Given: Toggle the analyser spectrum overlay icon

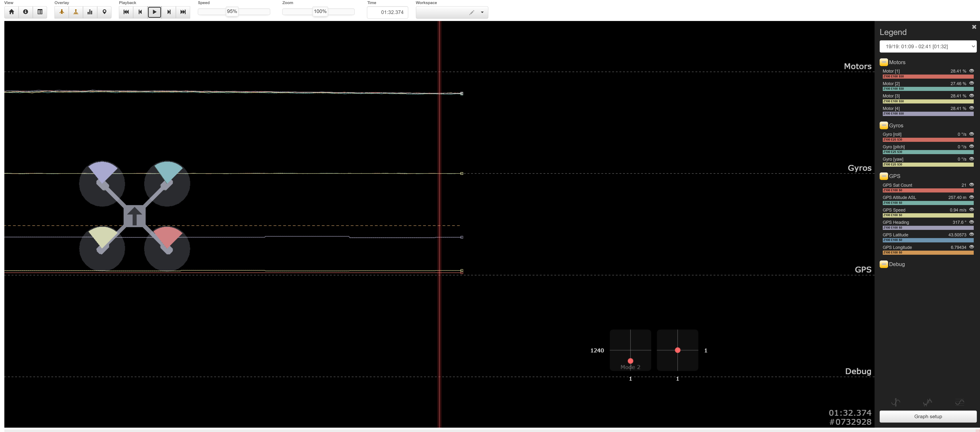Looking at the screenshot, I should point(90,12).
